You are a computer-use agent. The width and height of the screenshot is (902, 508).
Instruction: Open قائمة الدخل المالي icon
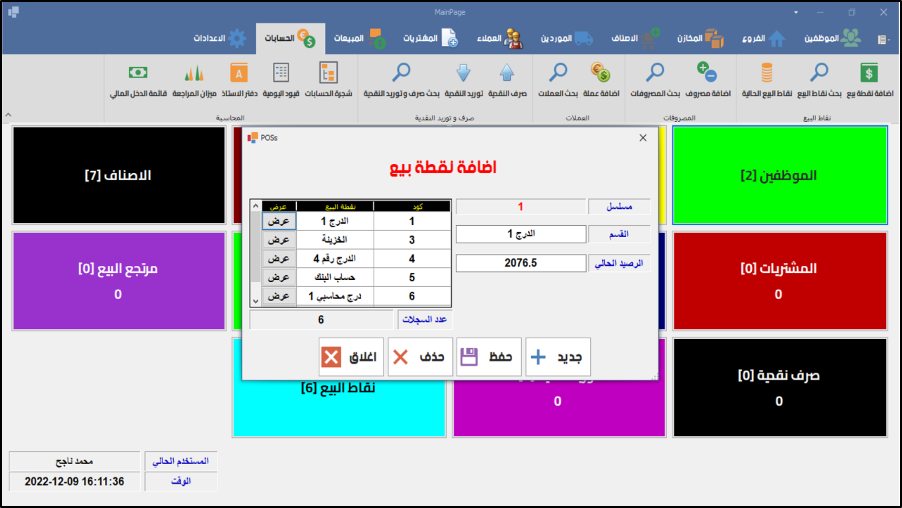(x=138, y=73)
